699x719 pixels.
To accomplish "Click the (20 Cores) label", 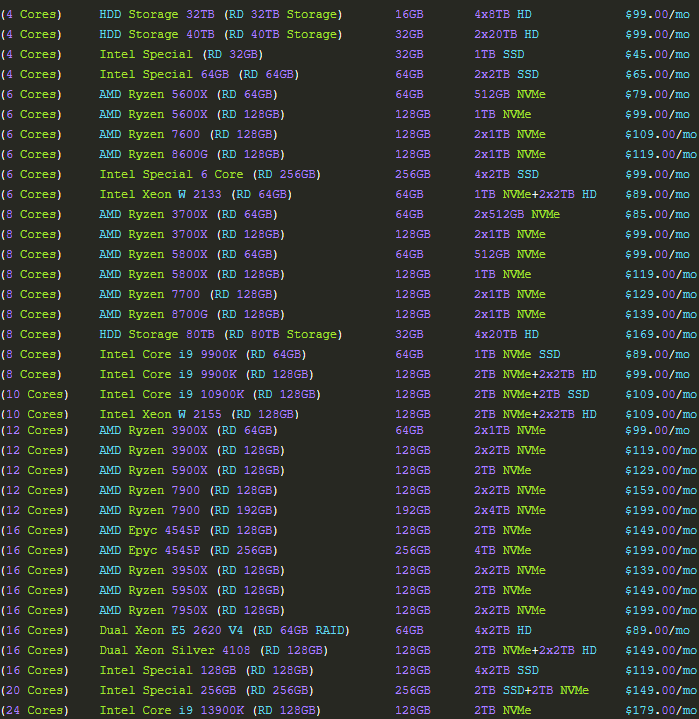I will (x=35, y=691).
